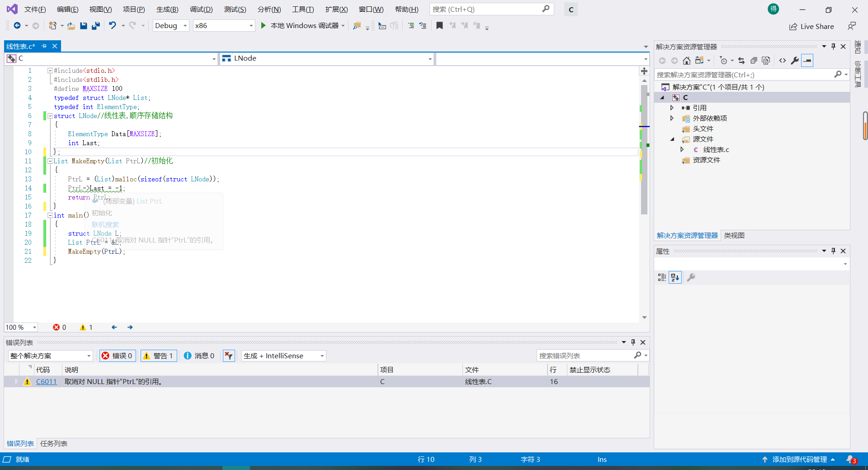Click the Visual Studio search box (Ctrl+Q)
Viewport: 868px width, 470px height.
click(492, 9)
